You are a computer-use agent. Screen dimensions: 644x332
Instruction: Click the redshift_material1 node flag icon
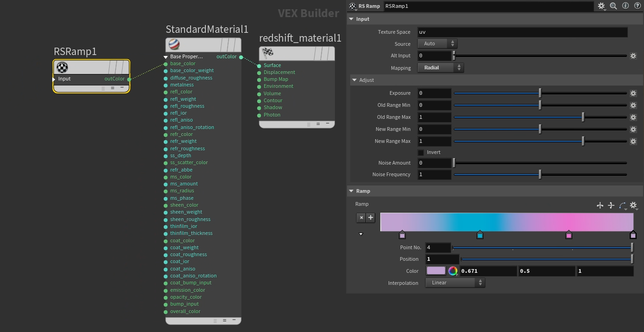click(x=267, y=53)
